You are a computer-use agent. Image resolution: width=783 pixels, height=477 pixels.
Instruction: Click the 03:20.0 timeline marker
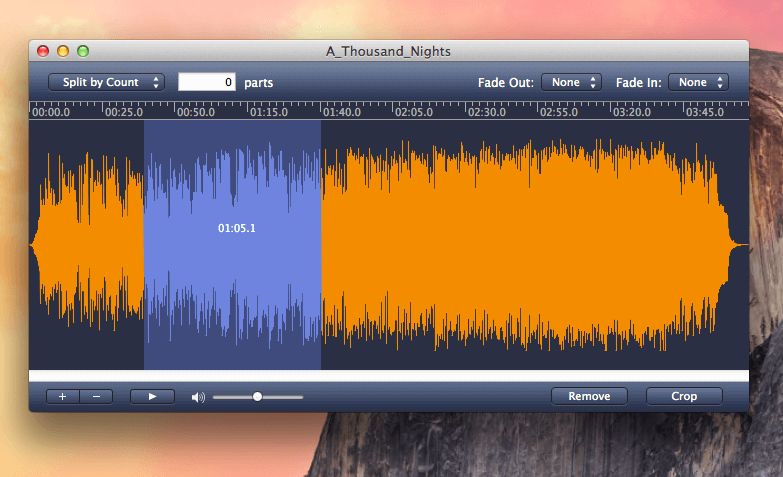point(632,112)
